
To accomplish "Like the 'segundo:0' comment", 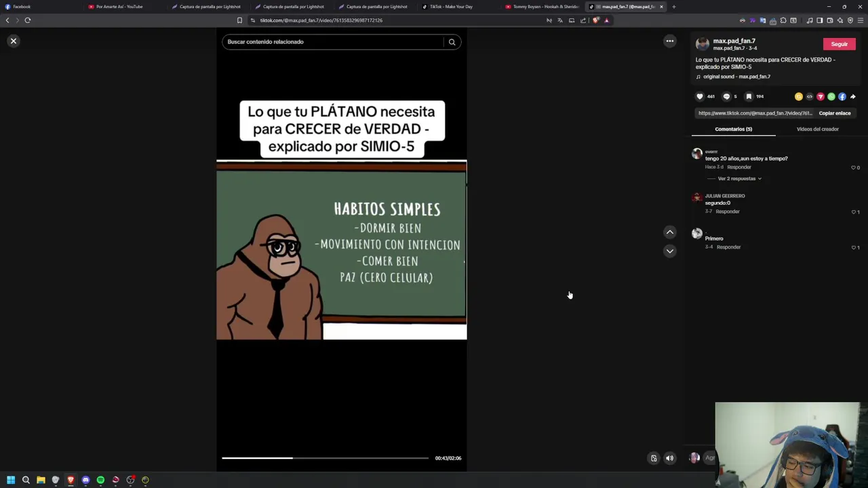I will (x=854, y=211).
